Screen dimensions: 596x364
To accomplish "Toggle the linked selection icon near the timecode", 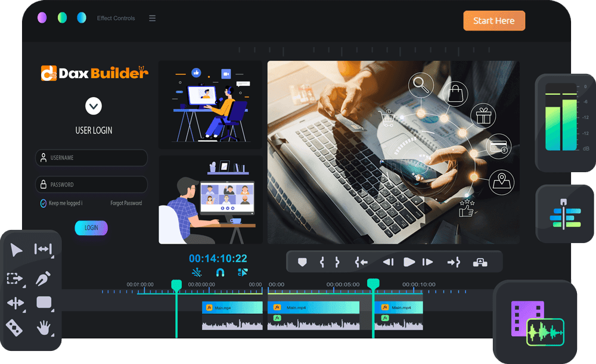I will click(x=243, y=272).
